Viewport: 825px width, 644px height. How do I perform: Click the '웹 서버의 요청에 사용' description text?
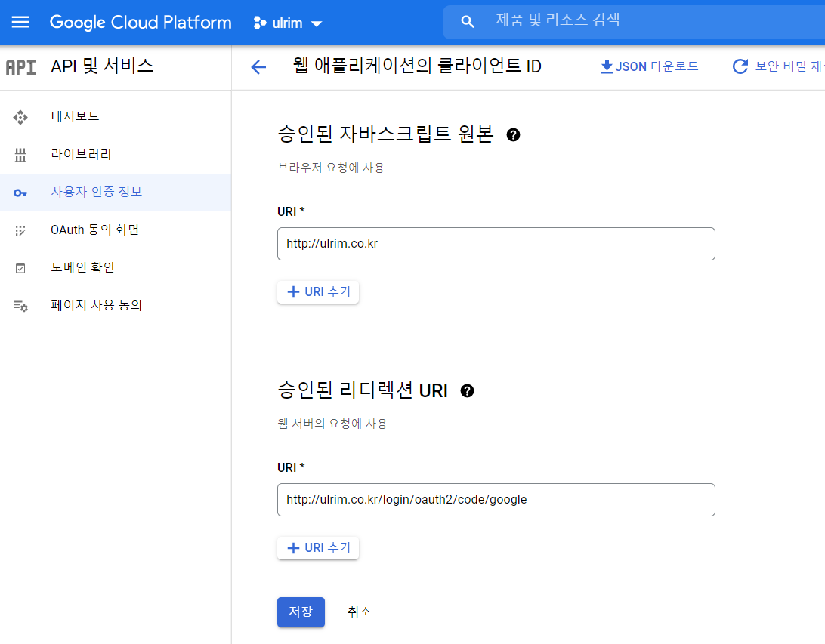coord(332,424)
